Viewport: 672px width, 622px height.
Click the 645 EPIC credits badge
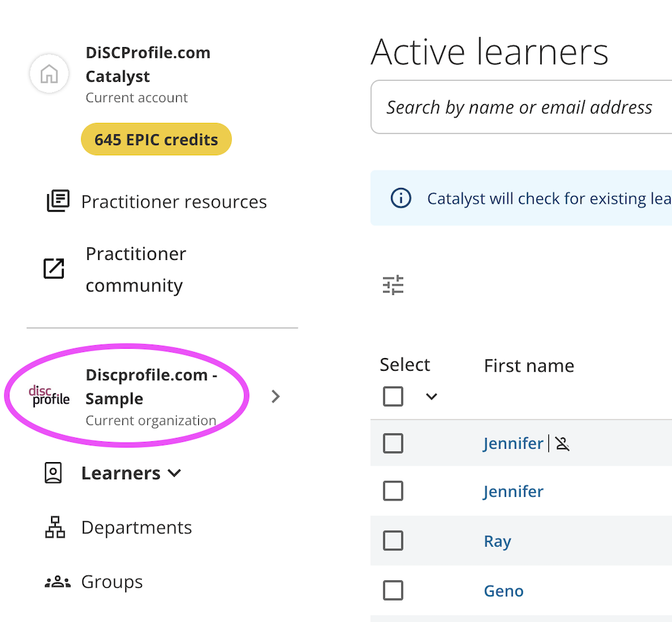click(x=156, y=139)
